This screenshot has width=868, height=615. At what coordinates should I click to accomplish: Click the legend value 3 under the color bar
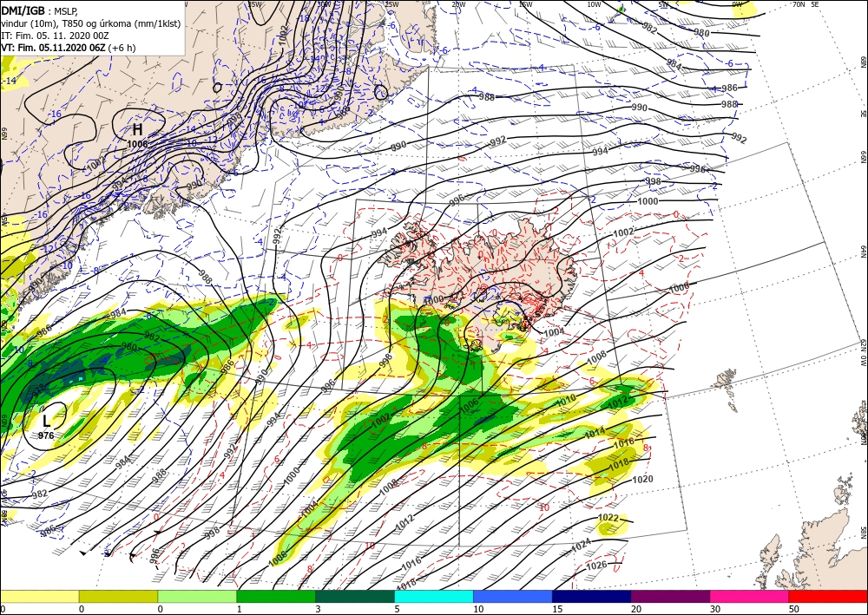318,609
